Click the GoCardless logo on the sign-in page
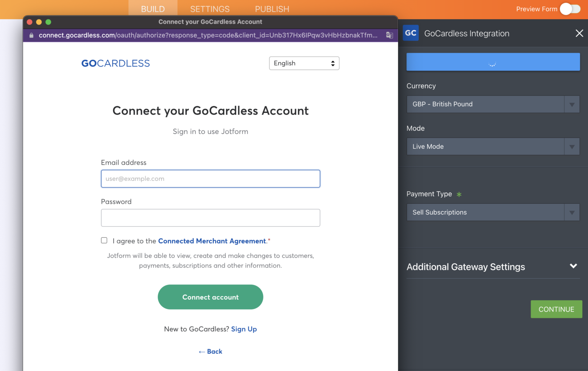Image resolution: width=588 pixels, height=371 pixels. (115, 63)
